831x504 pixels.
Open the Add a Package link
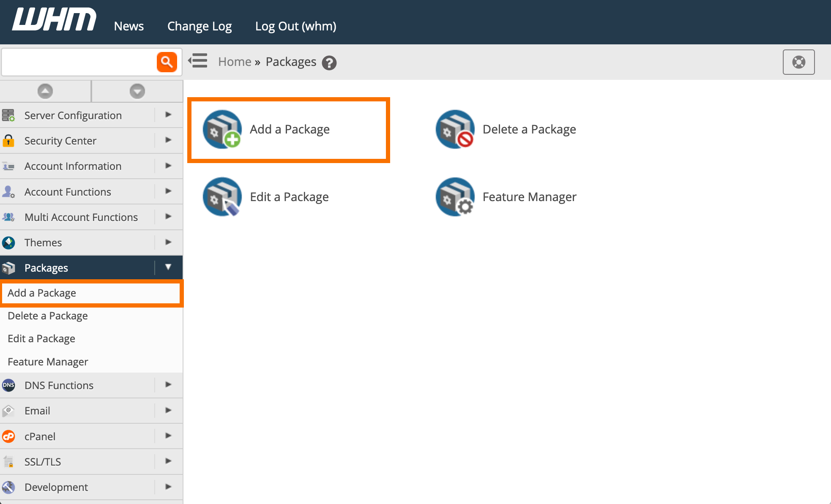point(290,129)
